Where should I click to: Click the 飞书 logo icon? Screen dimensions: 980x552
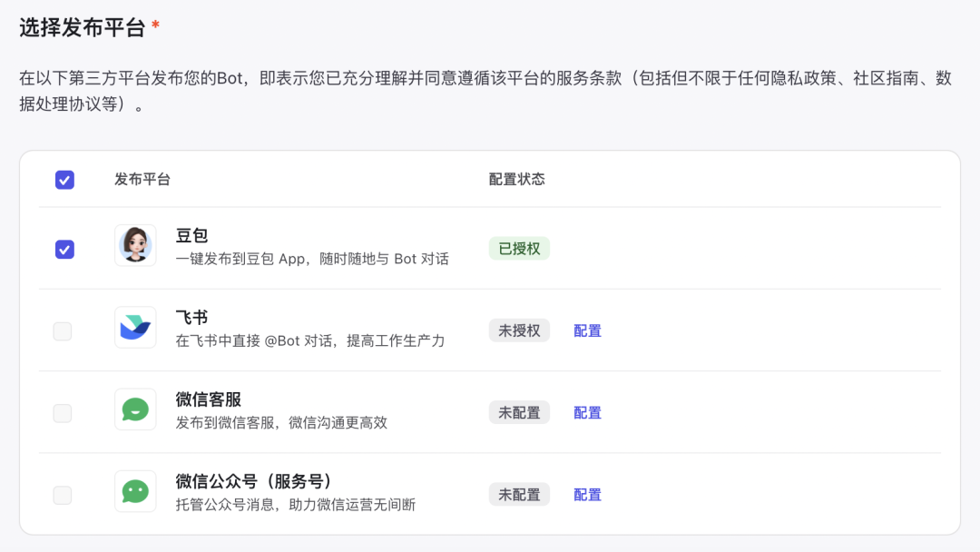[135, 327]
